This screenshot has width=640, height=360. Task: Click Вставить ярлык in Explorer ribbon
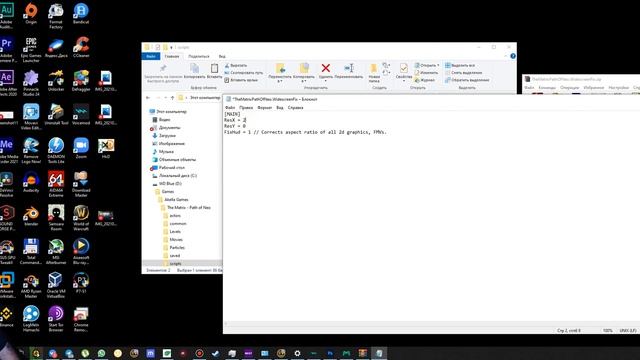click(241, 80)
